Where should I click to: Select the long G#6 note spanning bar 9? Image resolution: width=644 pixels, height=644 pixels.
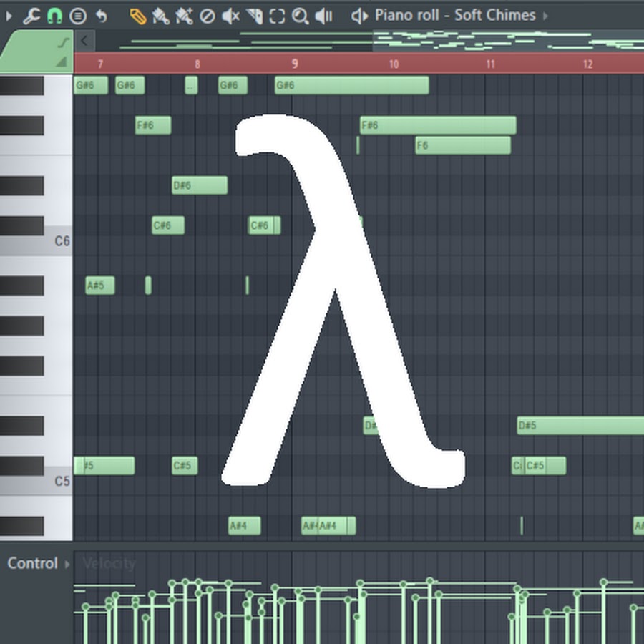(x=352, y=85)
